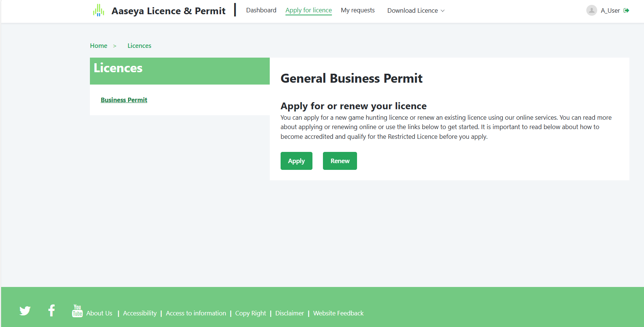Select Apply for licence in navigation
Viewport: 644px width, 327px height.
(x=308, y=10)
